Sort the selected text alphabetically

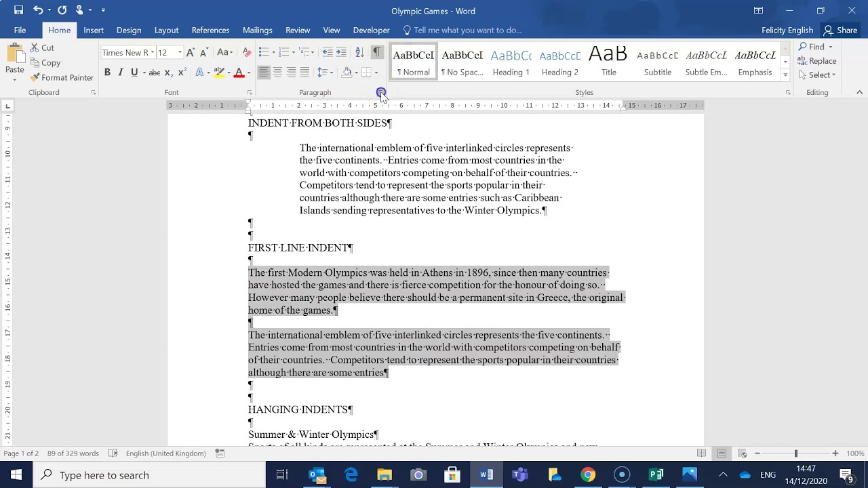(359, 52)
